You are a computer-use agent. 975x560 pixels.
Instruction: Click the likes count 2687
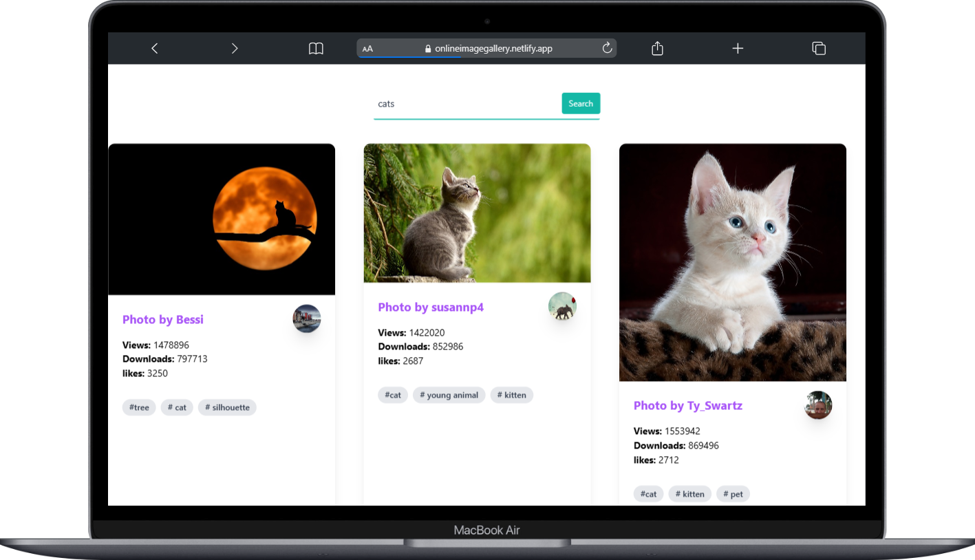[413, 361]
